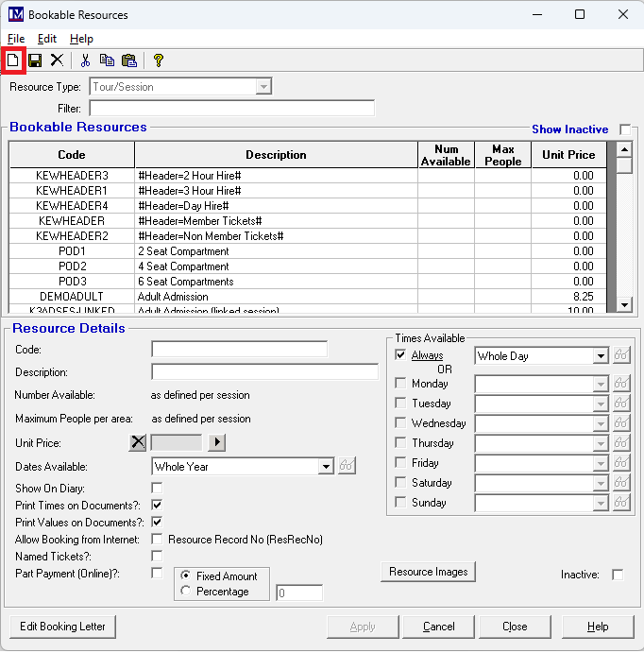Open the Sunday times dropdown

[601, 503]
